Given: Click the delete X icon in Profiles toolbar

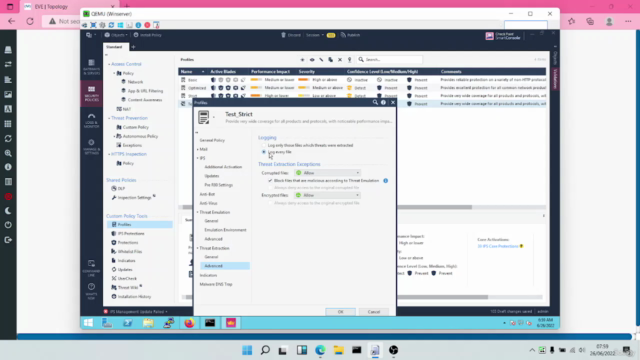Looking at the screenshot, I should (340, 60).
